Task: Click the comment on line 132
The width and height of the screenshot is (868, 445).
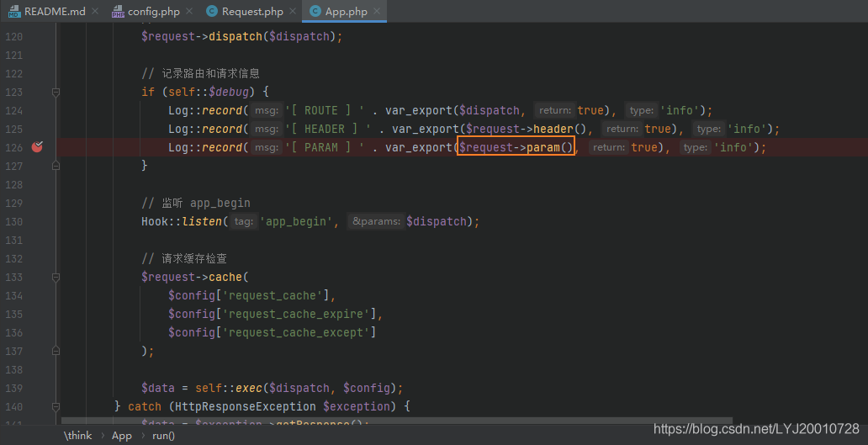Action: coord(184,258)
